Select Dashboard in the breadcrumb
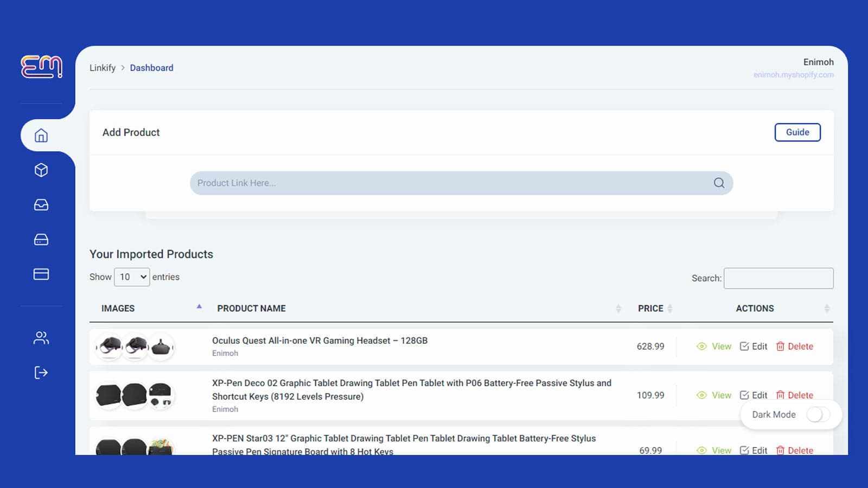This screenshot has width=868, height=488. tap(151, 67)
